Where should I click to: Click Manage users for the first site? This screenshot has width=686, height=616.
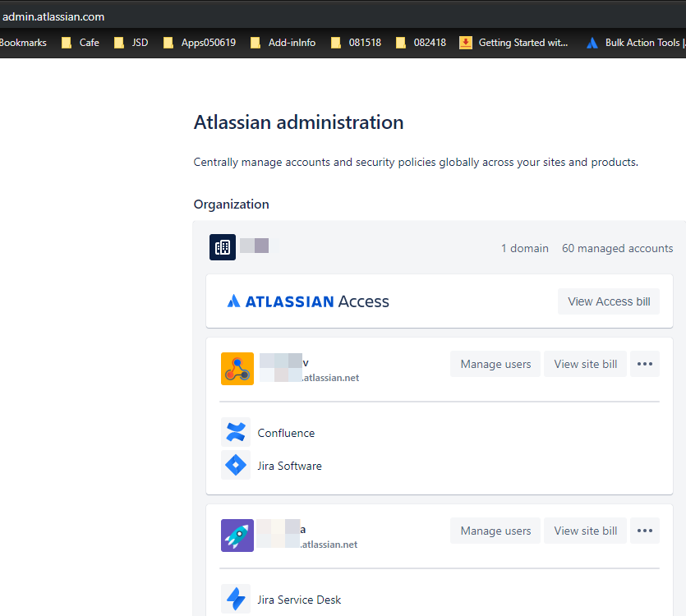tap(495, 364)
